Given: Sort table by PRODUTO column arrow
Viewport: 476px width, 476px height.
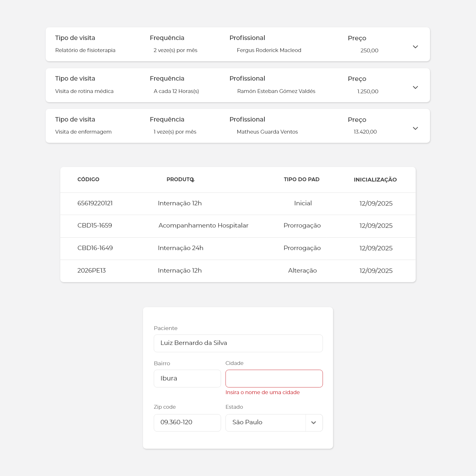Looking at the screenshot, I should tap(193, 181).
